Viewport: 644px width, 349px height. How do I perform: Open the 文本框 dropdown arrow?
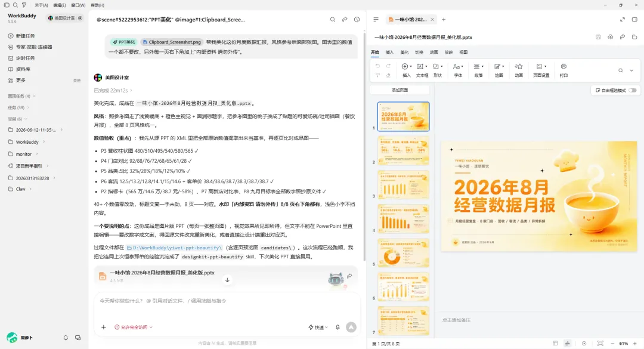[x=426, y=67]
